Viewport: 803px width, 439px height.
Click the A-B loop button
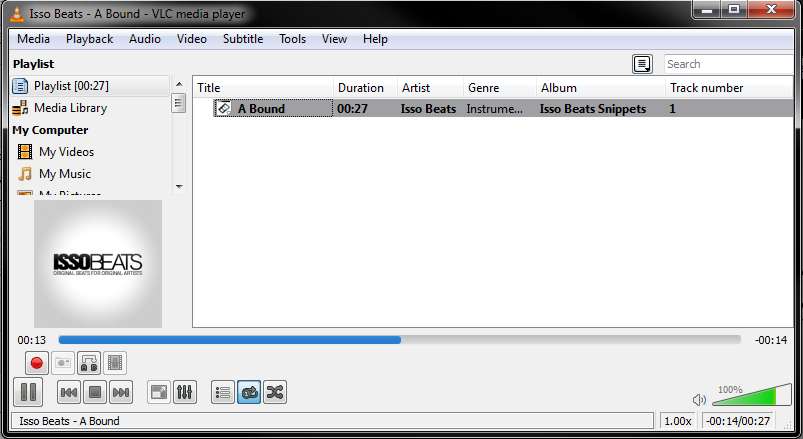[x=89, y=363]
